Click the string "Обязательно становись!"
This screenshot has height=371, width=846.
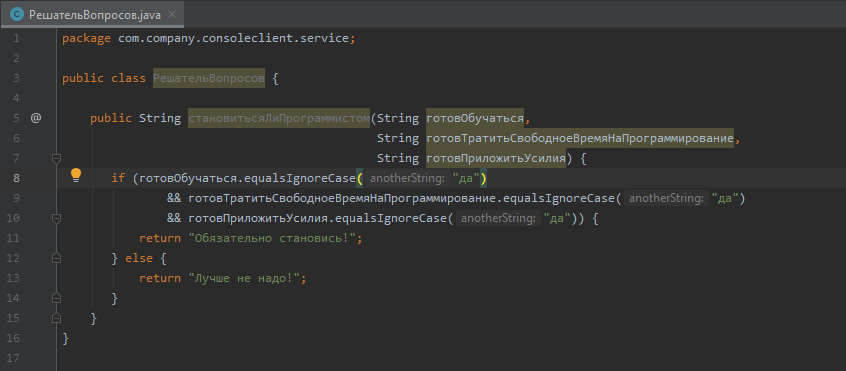coord(272,238)
